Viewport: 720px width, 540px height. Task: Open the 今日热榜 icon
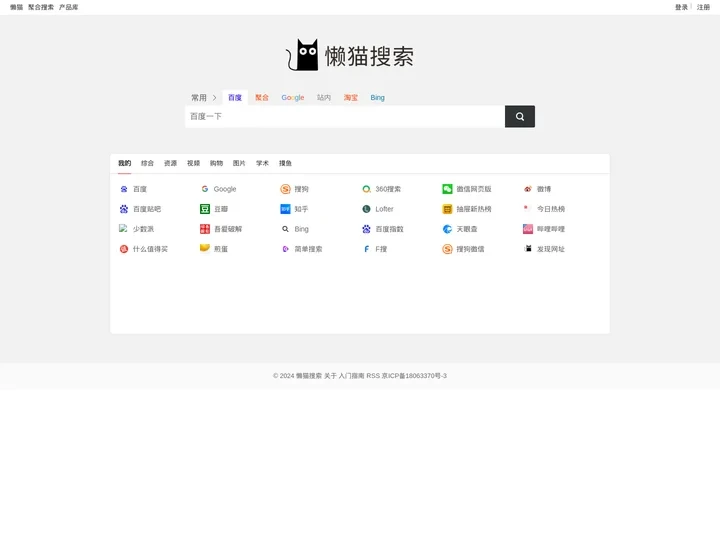[526, 208]
